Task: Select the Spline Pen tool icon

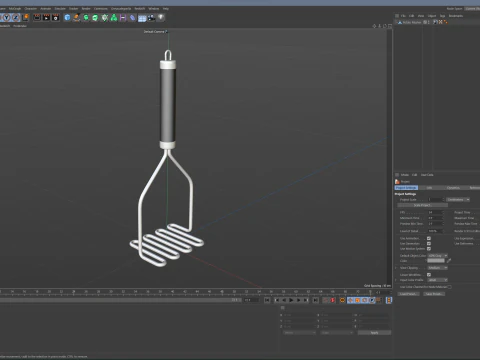Action: [x=77, y=18]
